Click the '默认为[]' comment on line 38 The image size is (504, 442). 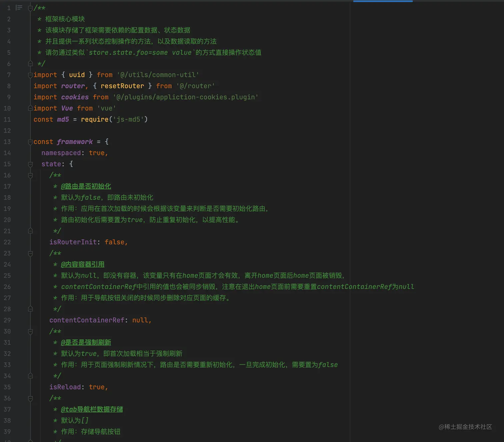75,420
